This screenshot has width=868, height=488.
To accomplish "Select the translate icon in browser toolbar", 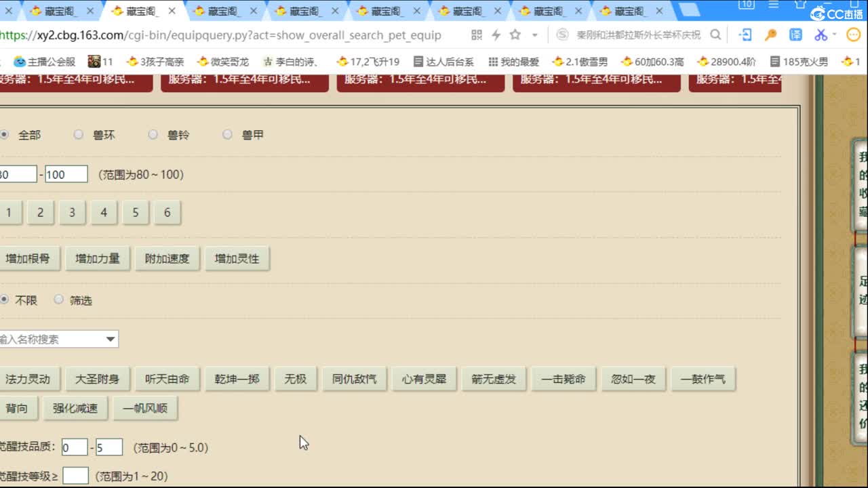I will [x=797, y=35].
